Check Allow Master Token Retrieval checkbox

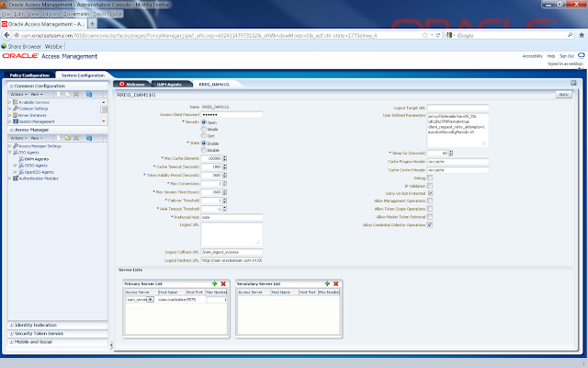430,217
